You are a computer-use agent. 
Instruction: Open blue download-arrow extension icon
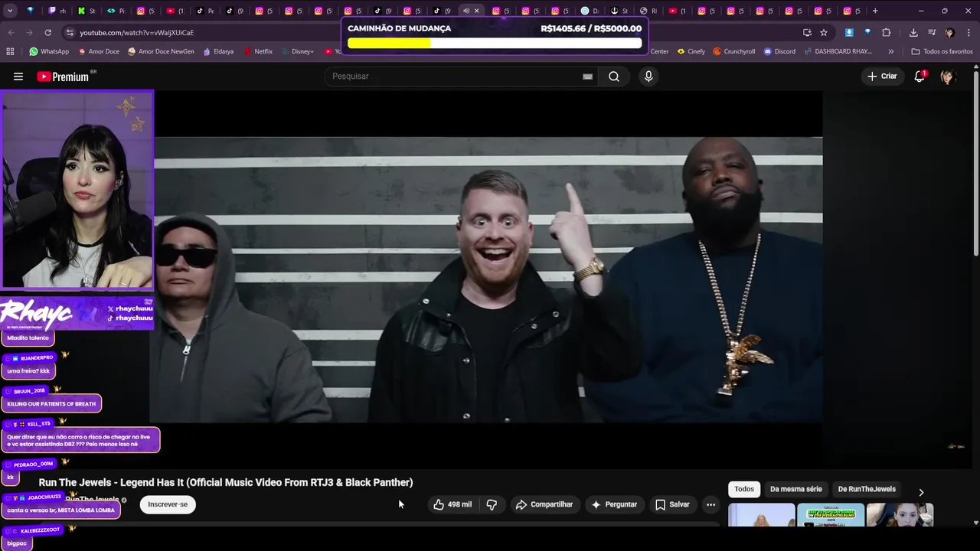click(849, 32)
